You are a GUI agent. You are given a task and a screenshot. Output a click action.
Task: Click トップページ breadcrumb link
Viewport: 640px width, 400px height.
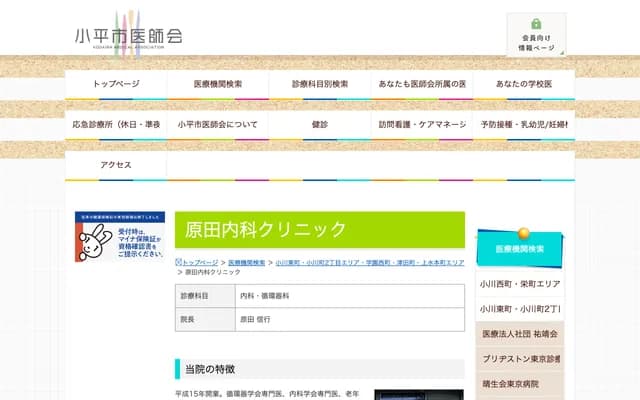[200, 262]
